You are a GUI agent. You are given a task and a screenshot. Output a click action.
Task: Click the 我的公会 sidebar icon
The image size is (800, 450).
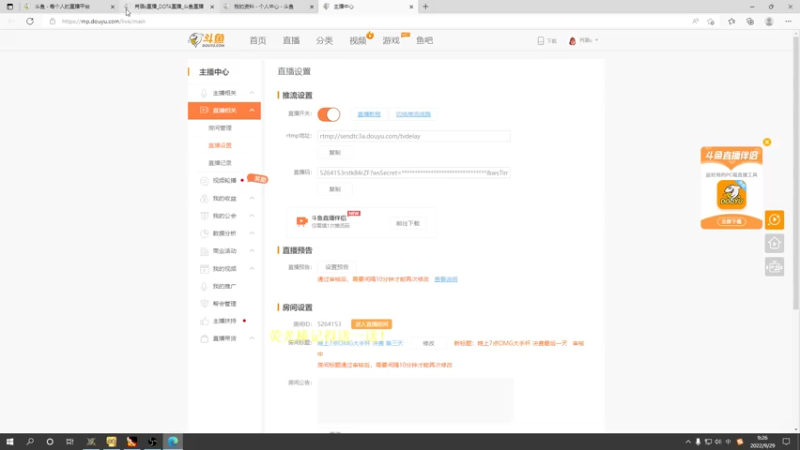pyautogui.click(x=204, y=216)
